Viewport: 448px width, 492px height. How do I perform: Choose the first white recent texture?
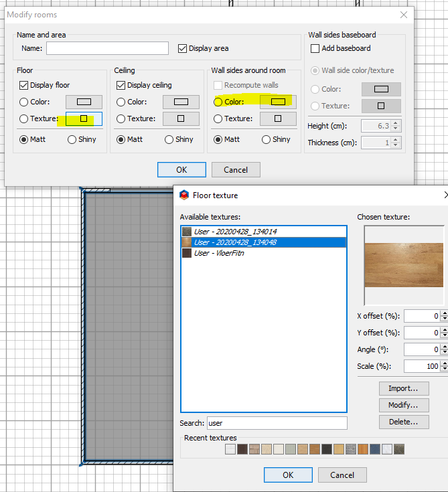coord(230,449)
